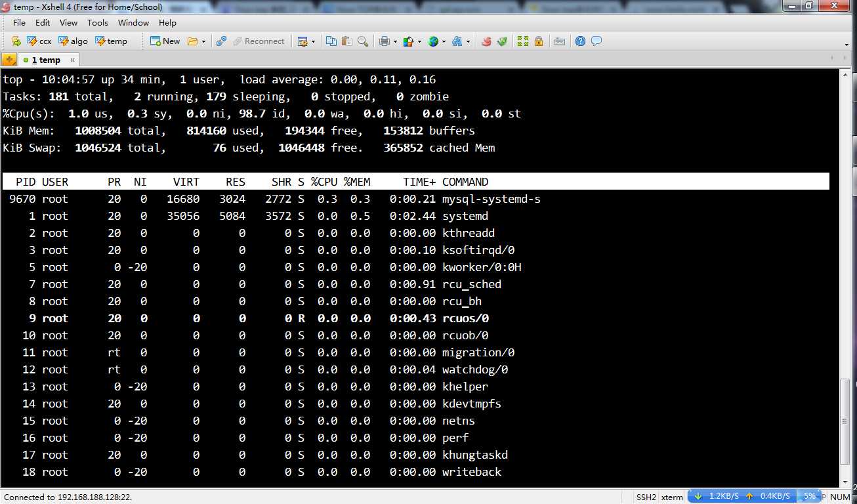This screenshot has width=857, height=504.
Task: Expand the color scheme dropdown arrow
Action: click(419, 41)
